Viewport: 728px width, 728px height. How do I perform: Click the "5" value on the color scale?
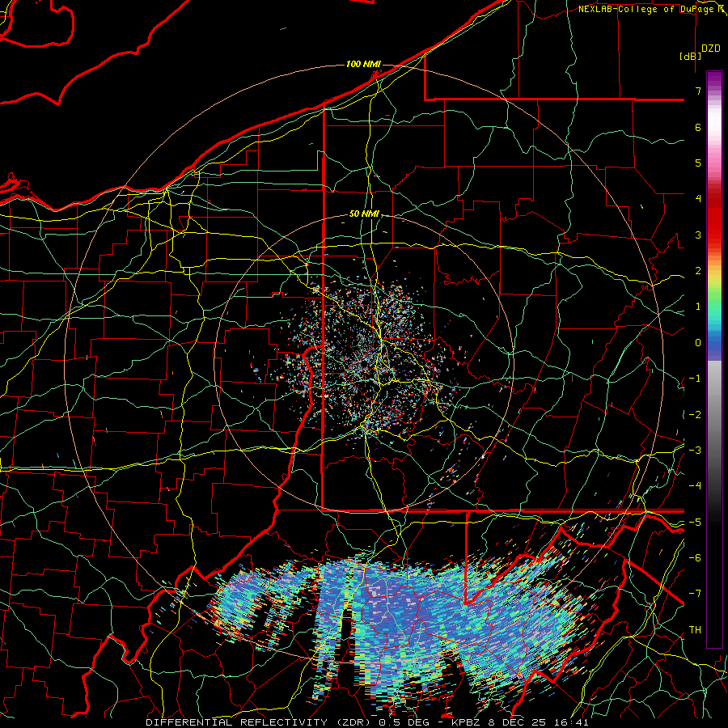(698, 163)
